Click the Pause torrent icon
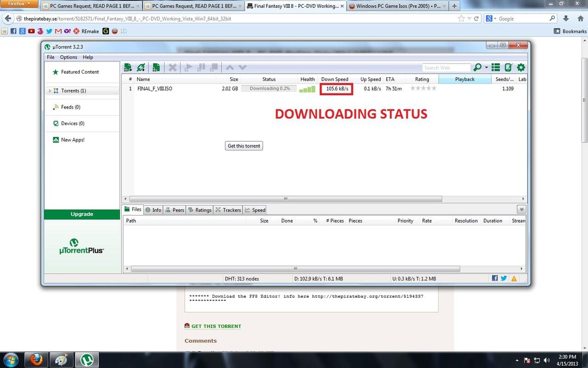 coord(201,68)
